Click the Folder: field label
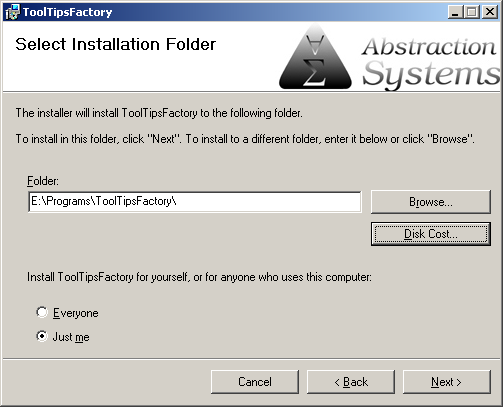The height and width of the screenshot is (407, 503). coord(43,181)
